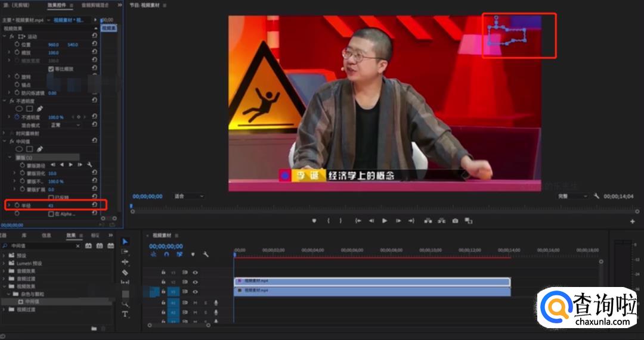Toggle lock on V3 track
644x340 pixels.
point(163,272)
